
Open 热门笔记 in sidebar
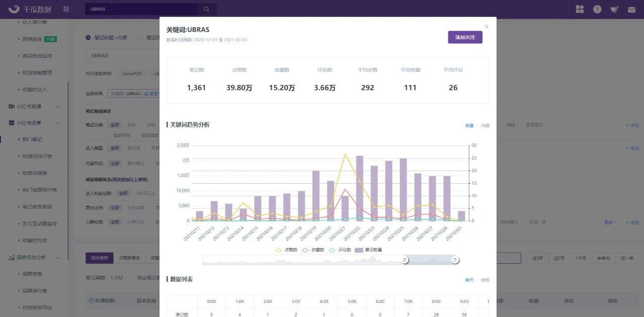tap(33, 140)
